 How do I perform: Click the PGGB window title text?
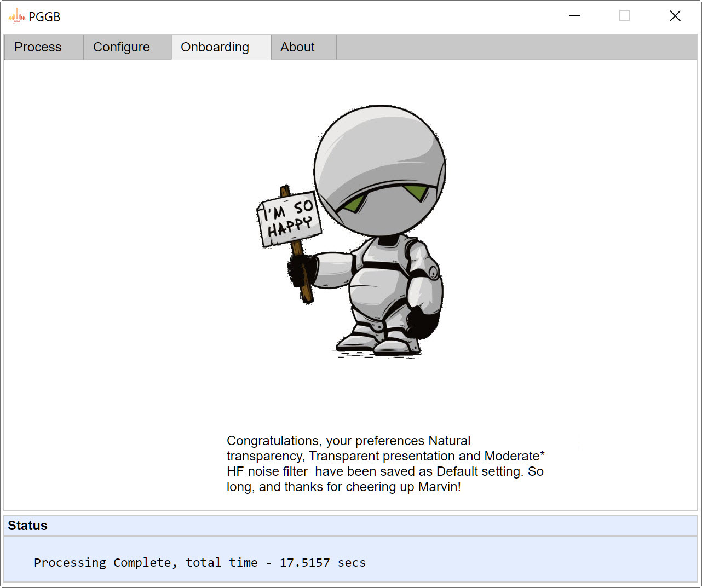click(x=44, y=17)
